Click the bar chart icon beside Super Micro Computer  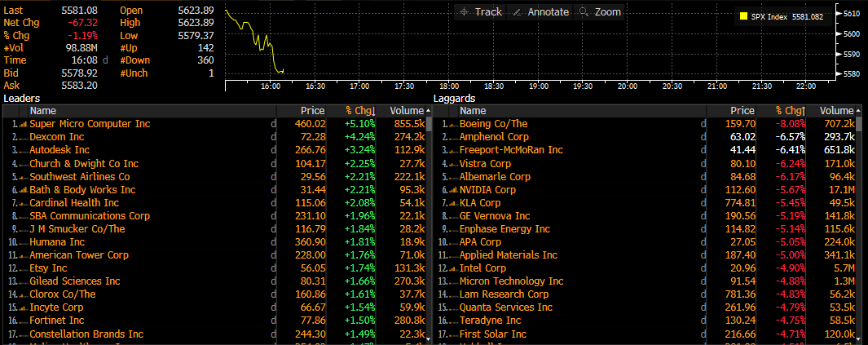point(23,124)
